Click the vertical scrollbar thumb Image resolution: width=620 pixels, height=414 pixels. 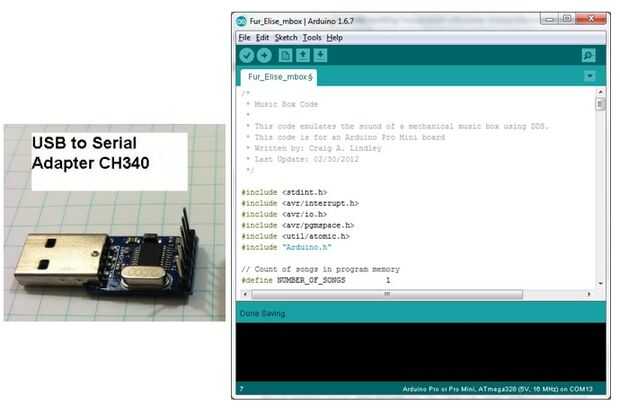coord(600,104)
